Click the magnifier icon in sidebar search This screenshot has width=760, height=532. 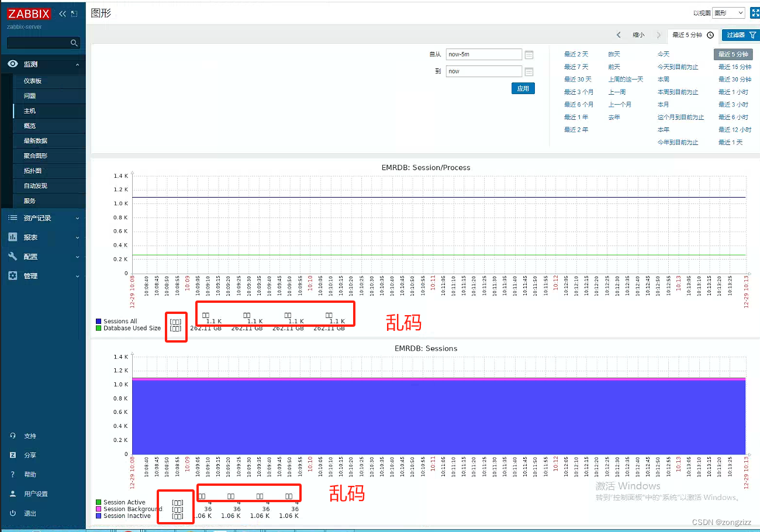(74, 43)
